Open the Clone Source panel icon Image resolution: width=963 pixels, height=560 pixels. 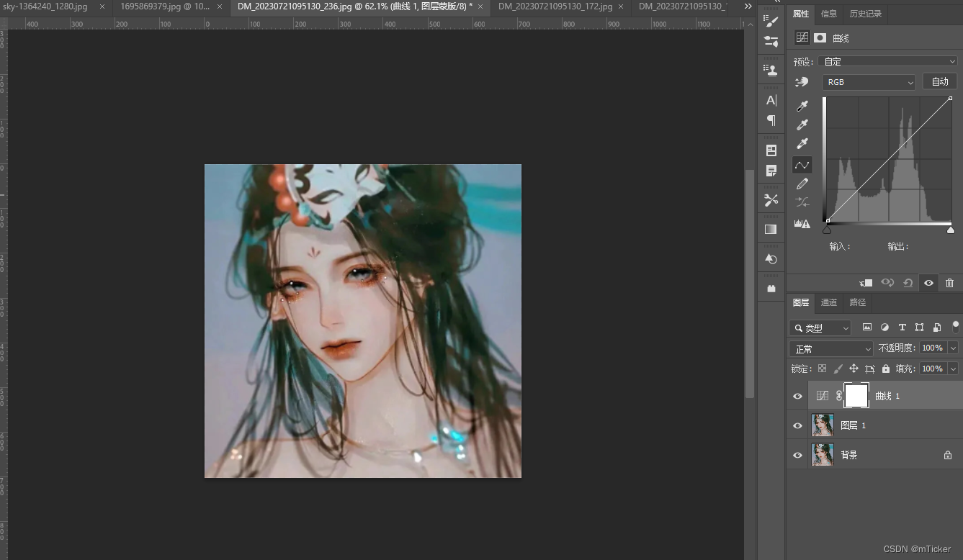(x=771, y=71)
